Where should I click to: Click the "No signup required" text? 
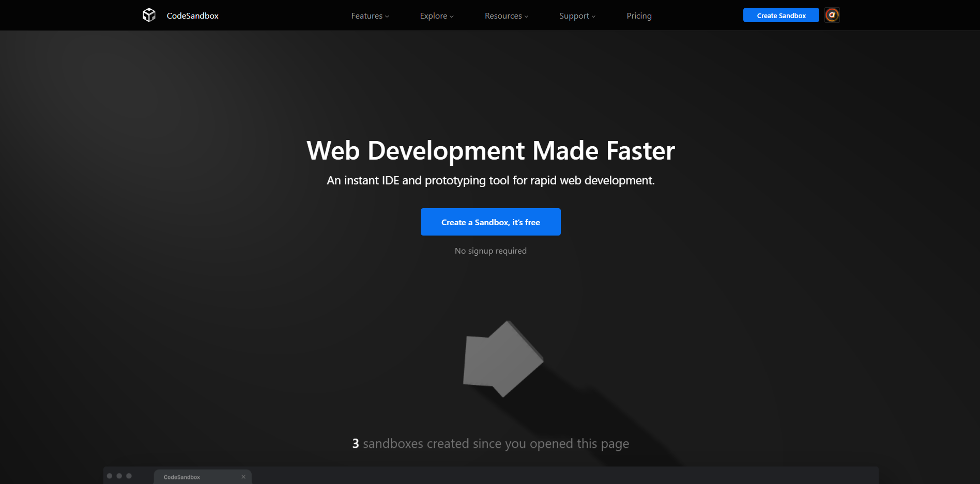click(491, 251)
